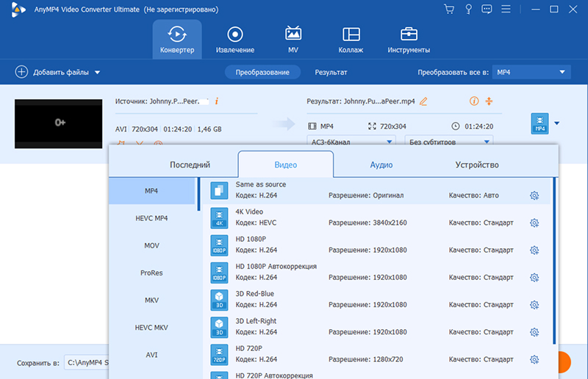Switch to the Последний format tab
The image size is (588, 379).
tap(190, 165)
